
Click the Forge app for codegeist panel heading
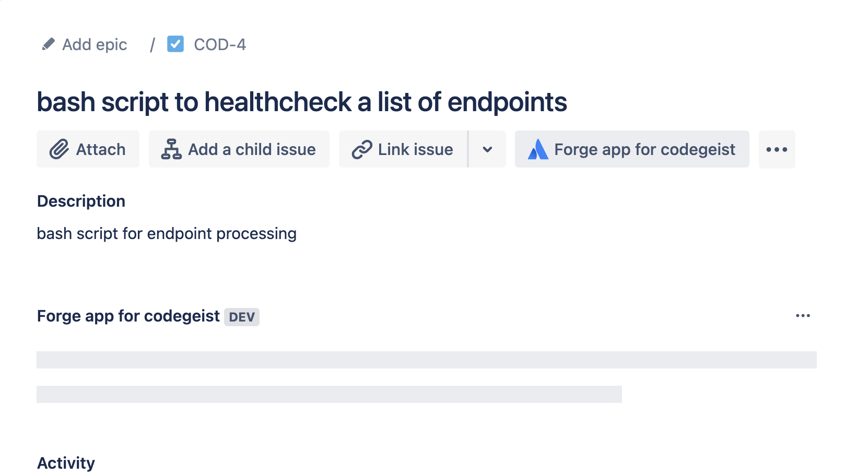[x=128, y=316]
